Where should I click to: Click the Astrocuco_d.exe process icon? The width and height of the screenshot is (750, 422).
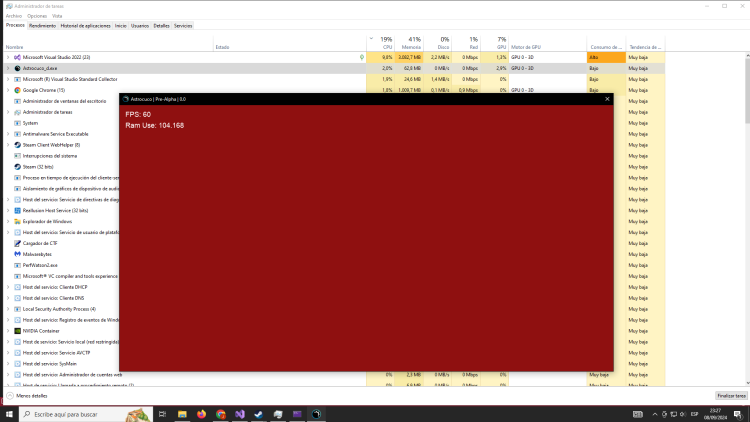(17, 69)
